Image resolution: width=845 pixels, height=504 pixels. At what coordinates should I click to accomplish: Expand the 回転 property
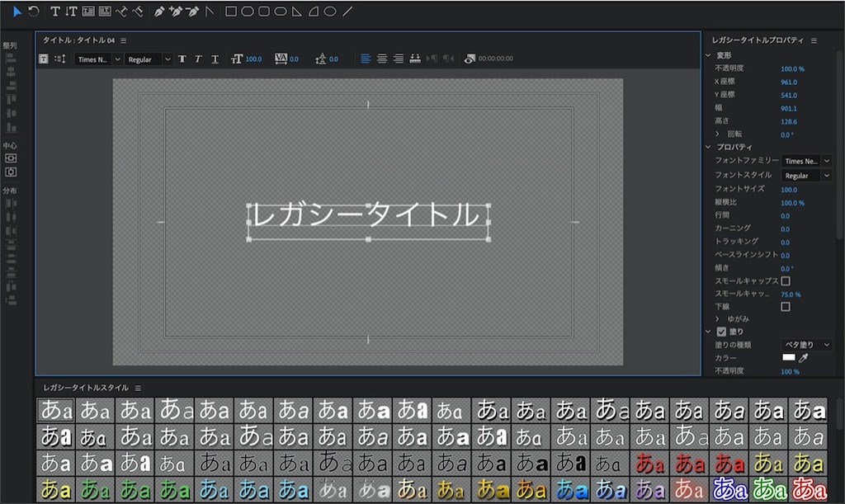(x=717, y=134)
